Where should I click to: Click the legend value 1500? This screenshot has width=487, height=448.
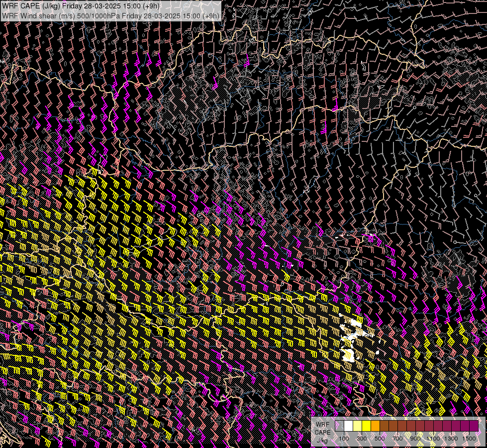pos(469,439)
